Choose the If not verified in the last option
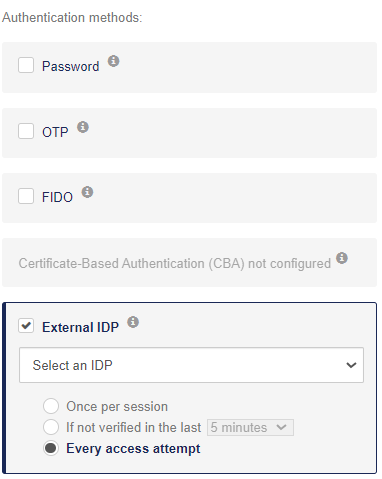 [51, 427]
